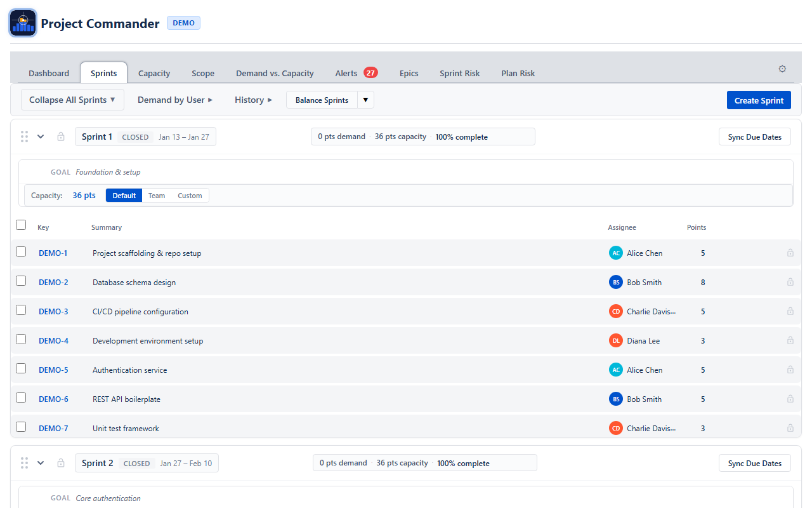Click the lock icon on the DEMO-2 row
812x508 pixels.
[790, 282]
